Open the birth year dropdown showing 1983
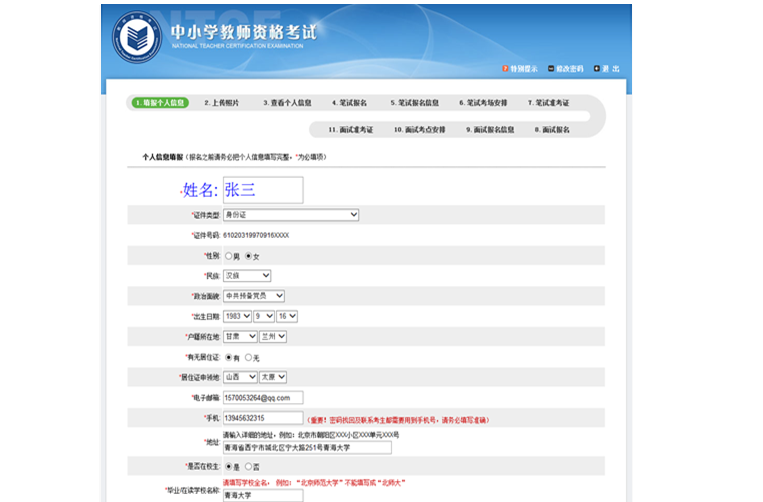The image size is (763, 502). [x=237, y=316]
